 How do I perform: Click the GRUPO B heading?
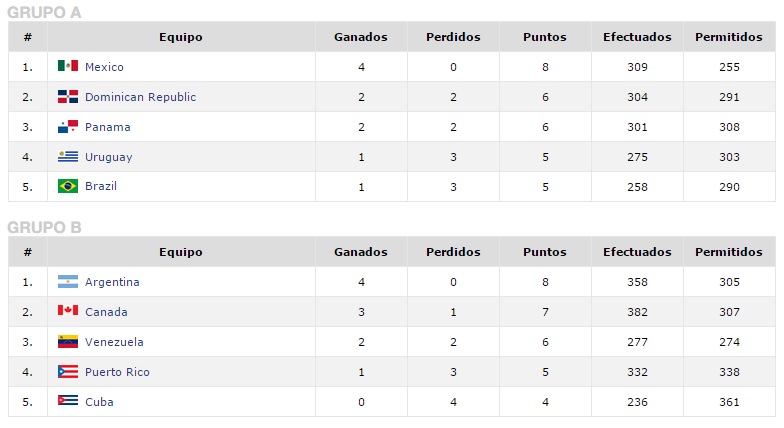point(44,227)
